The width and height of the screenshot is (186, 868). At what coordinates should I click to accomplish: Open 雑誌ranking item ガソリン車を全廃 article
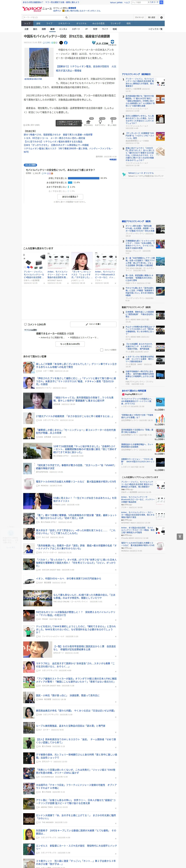[140, 228]
